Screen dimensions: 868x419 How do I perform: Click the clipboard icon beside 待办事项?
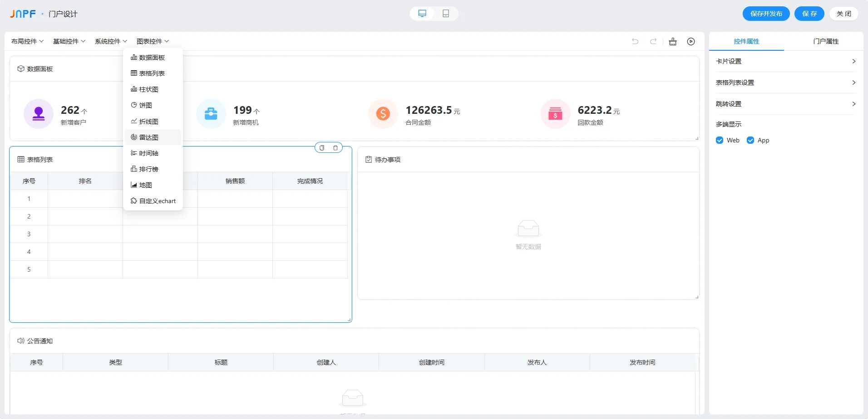[x=369, y=160]
